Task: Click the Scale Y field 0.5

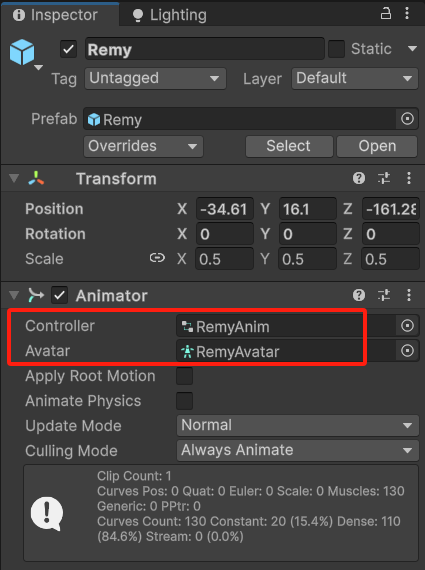Action: click(x=308, y=259)
